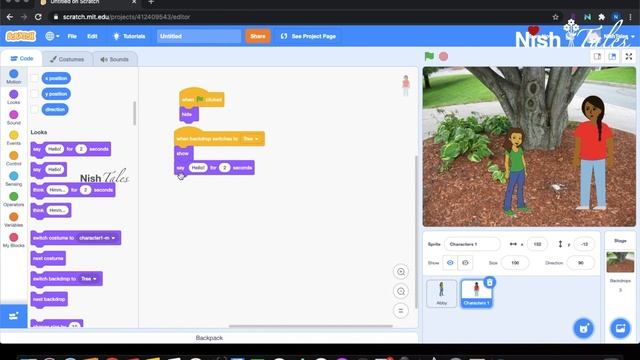Click the browser address bar
The height and width of the screenshot is (360, 640).
pyautogui.click(x=302, y=17)
